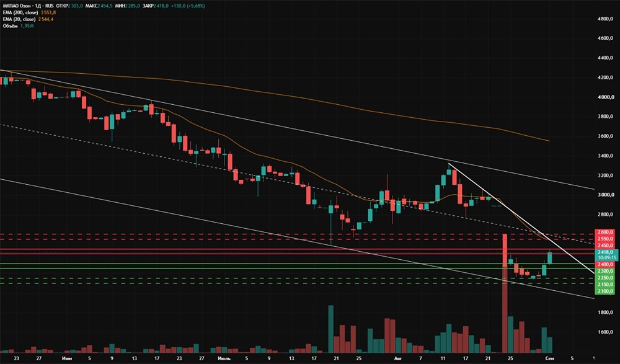Viewport: 620px width, 364px height.
Task: Click the Июль label on time axis
Action: 223,358
